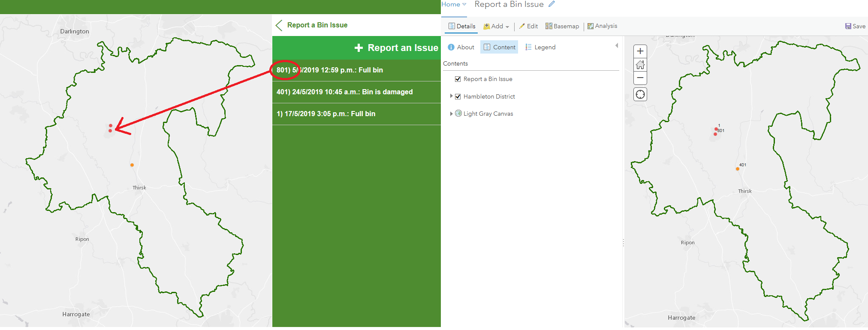Click the Light Gray Canvas layer name
The image size is (868, 330).
coord(488,114)
